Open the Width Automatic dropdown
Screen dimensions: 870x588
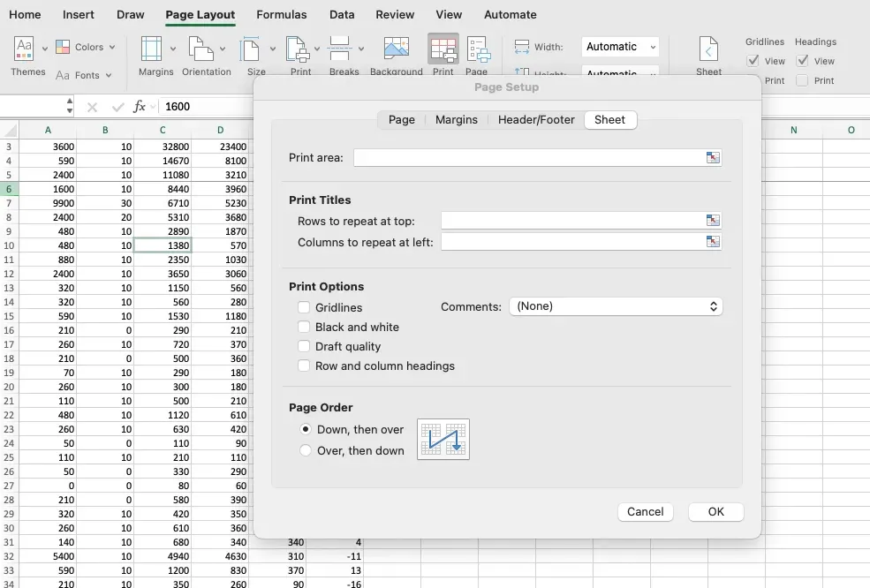[619, 46]
